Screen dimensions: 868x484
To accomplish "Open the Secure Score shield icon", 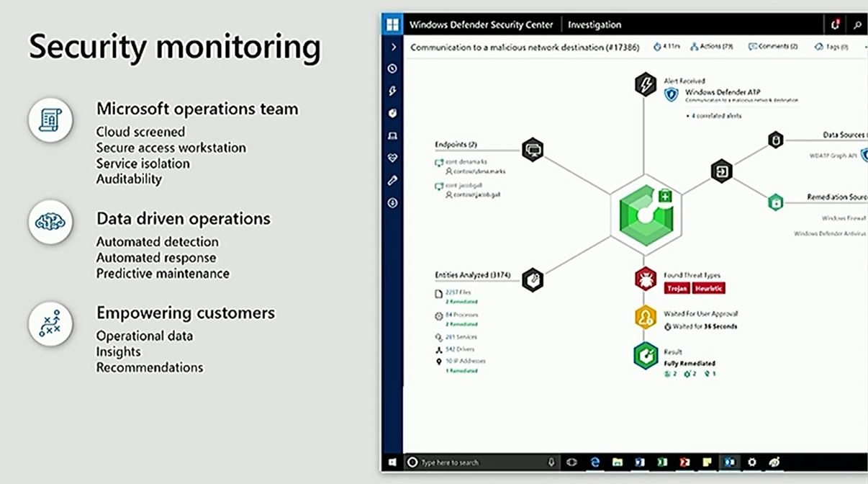I will coord(392,158).
